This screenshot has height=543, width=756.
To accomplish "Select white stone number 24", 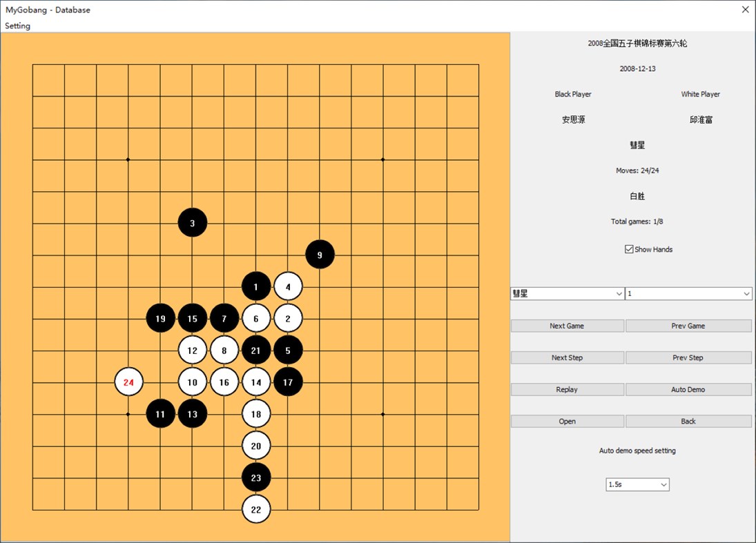I will point(129,382).
